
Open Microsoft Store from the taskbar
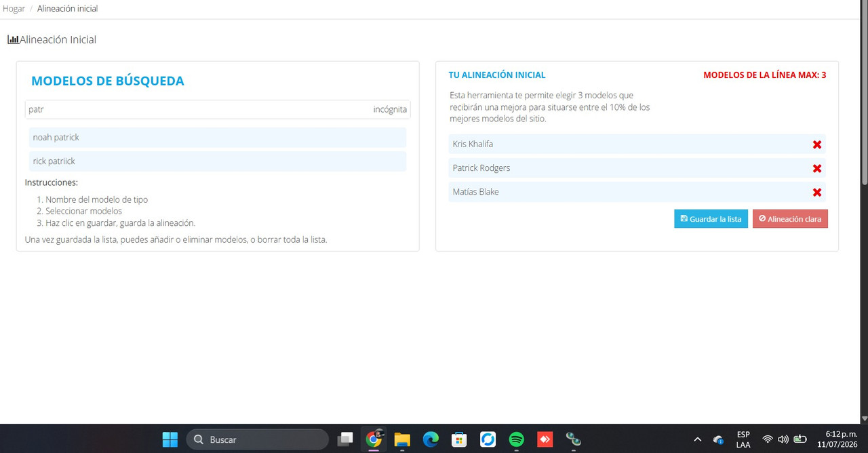point(459,439)
